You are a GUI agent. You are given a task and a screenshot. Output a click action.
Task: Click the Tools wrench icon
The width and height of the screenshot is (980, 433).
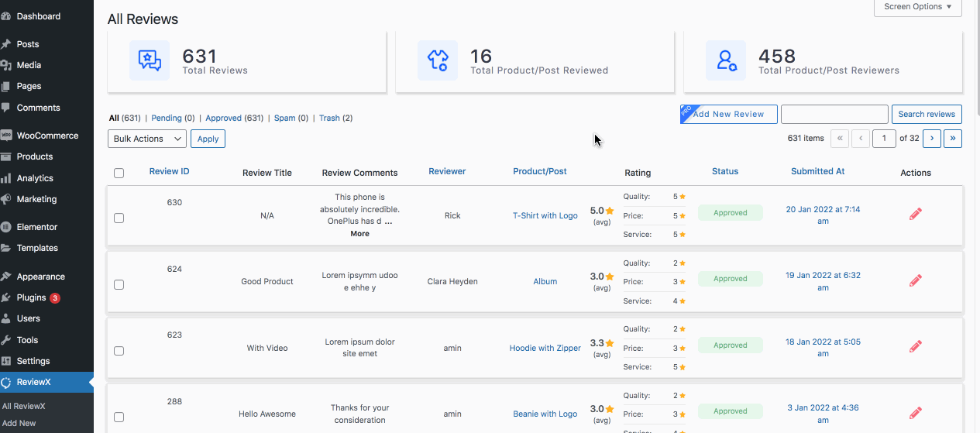point(5,340)
